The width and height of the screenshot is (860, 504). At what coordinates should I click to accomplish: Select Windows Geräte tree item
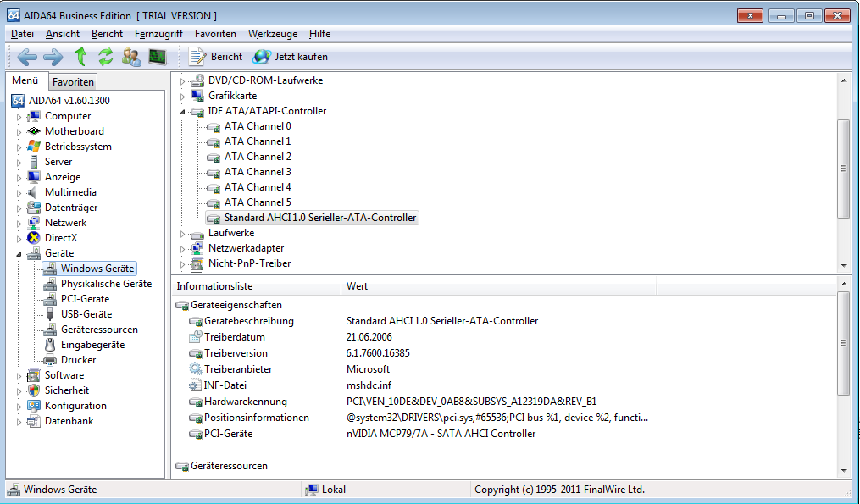[97, 269]
